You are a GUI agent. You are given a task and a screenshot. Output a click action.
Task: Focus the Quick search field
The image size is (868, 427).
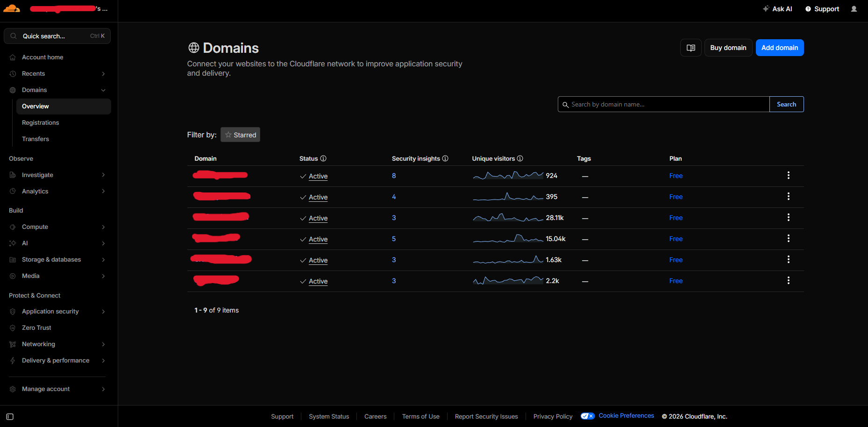coord(57,36)
